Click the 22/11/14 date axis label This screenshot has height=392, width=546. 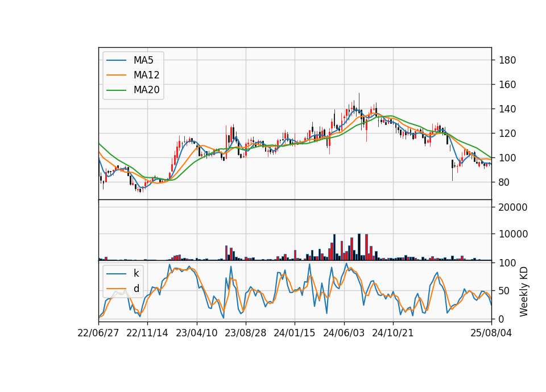[x=147, y=333]
